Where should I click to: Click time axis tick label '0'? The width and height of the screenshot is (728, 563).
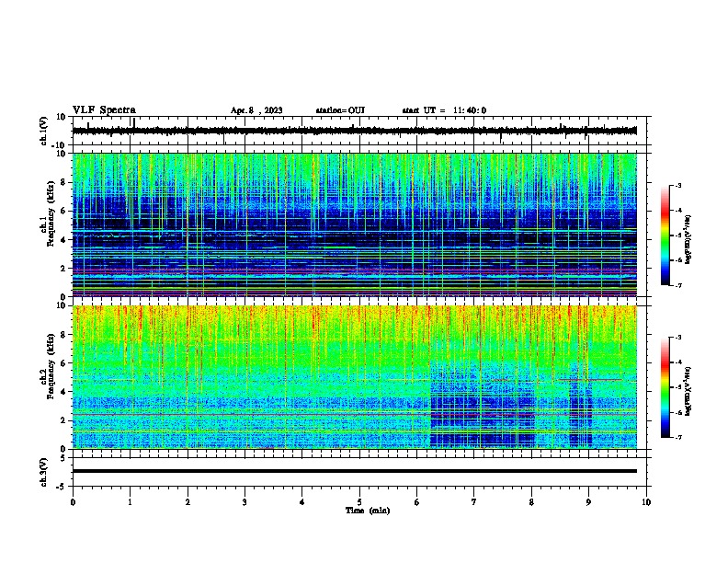[x=73, y=502]
